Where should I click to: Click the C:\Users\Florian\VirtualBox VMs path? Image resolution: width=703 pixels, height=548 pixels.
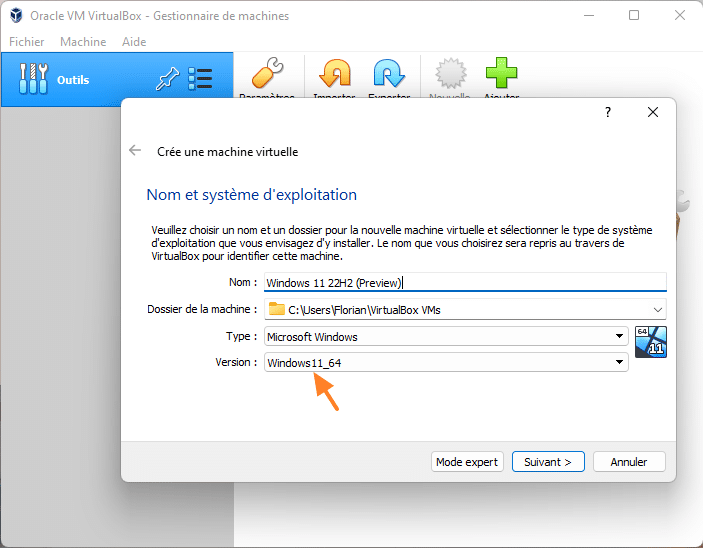tap(364, 310)
